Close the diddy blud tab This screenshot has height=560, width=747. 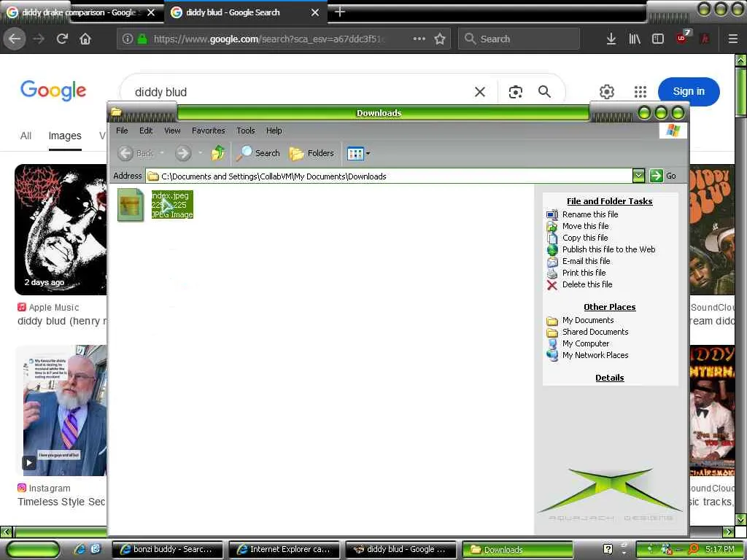tap(315, 12)
